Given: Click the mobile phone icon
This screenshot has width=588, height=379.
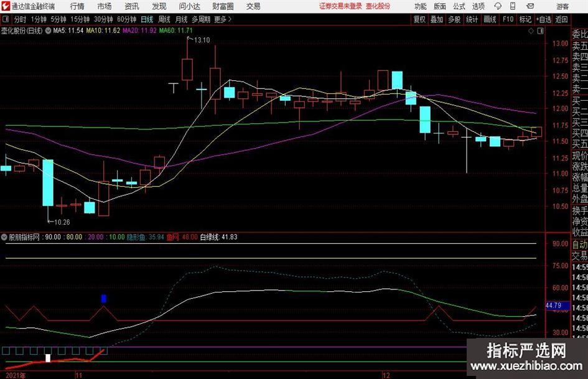Looking at the screenshot, I should 513,6.
